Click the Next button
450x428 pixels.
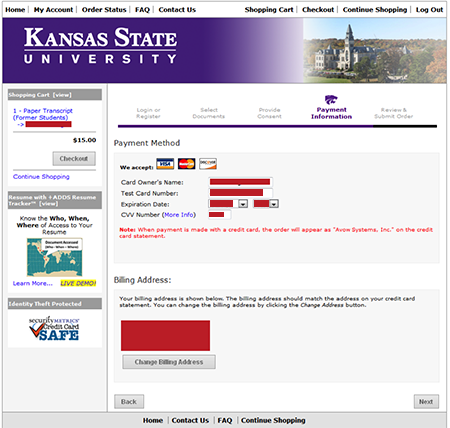426,402
